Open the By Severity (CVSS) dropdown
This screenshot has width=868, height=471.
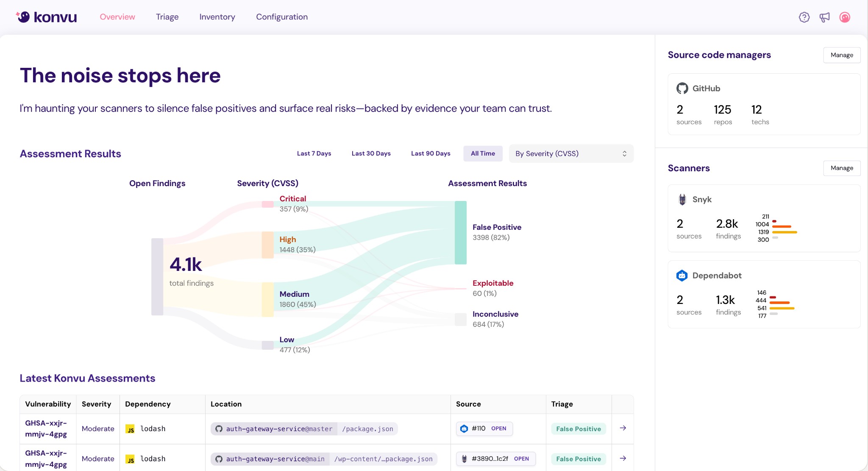pos(570,153)
